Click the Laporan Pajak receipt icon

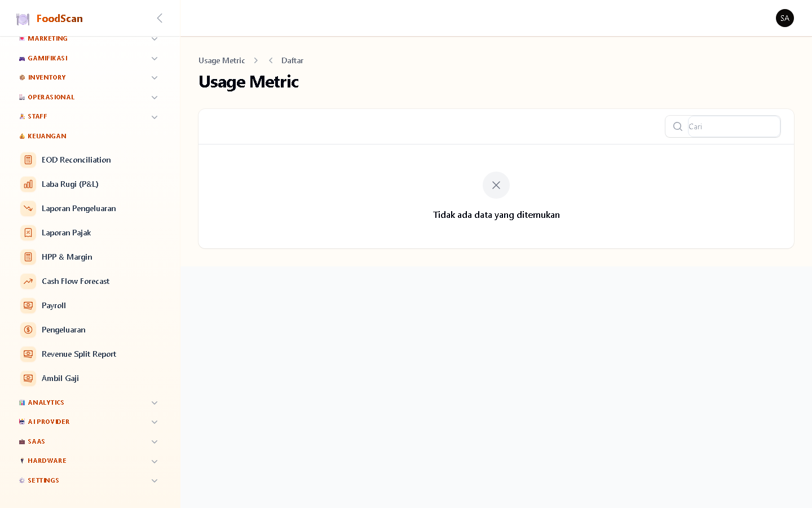[x=28, y=233]
